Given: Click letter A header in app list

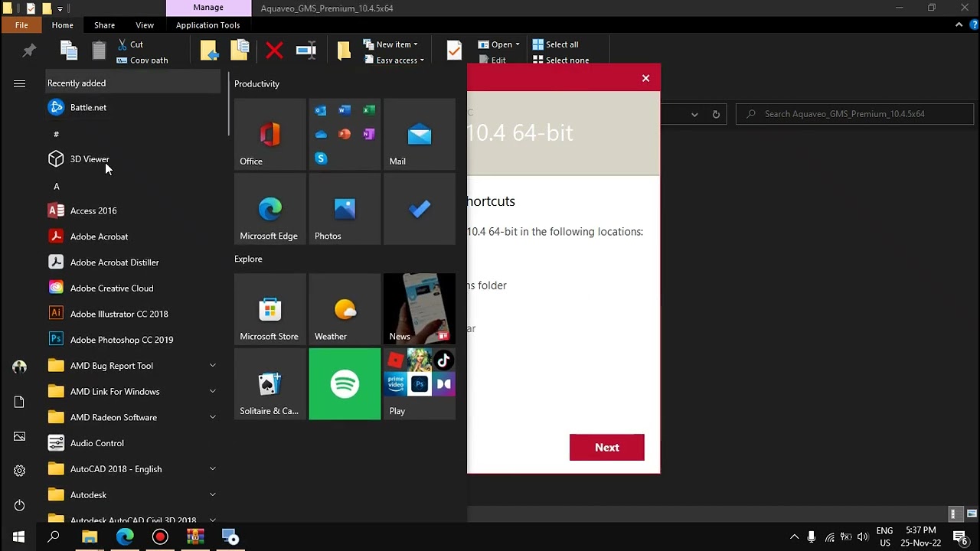Looking at the screenshot, I should coord(56,186).
